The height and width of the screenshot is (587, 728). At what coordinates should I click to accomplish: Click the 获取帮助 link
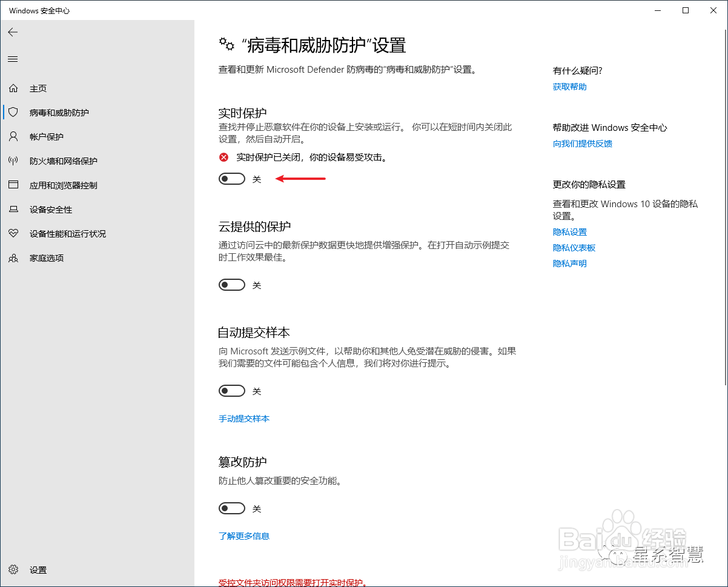(570, 87)
